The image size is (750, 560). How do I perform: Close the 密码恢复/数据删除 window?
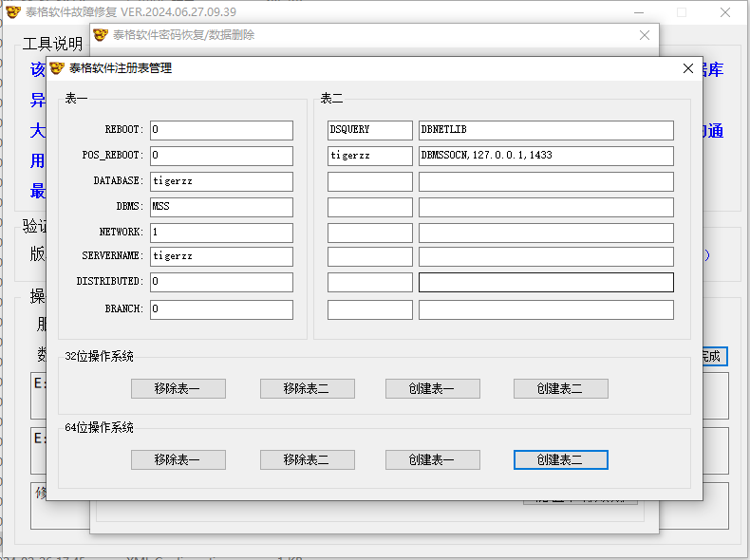(645, 35)
